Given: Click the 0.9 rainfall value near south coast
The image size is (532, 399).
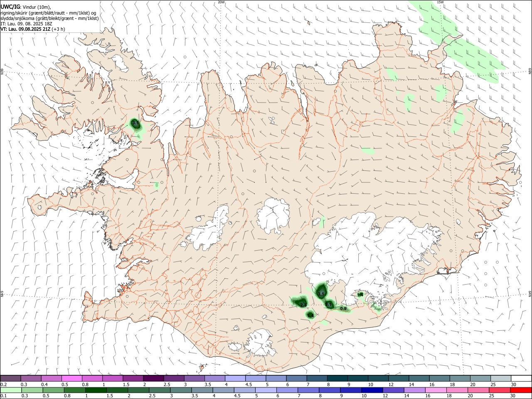Looking at the screenshot, I should (343, 308).
